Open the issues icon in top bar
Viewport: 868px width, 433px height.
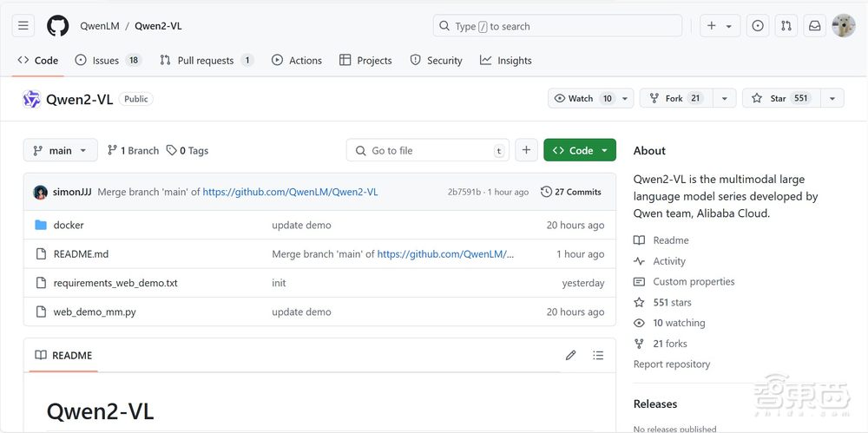pyautogui.click(x=758, y=26)
